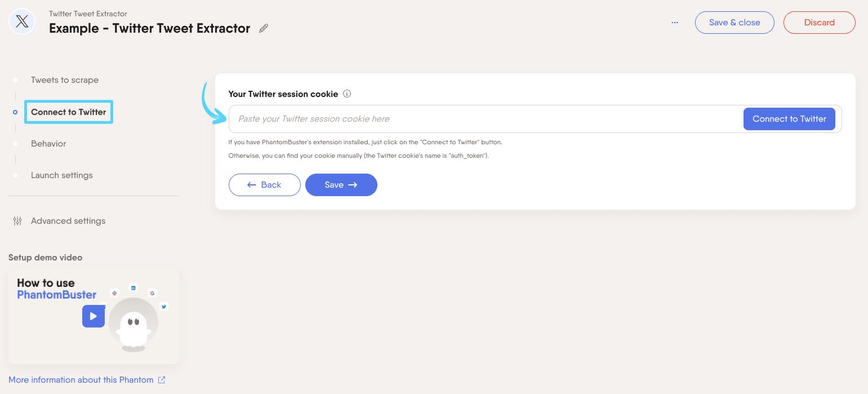Viewport: 868px width, 394px height.
Task: Go to the Behavior step
Action: pyautogui.click(x=48, y=144)
